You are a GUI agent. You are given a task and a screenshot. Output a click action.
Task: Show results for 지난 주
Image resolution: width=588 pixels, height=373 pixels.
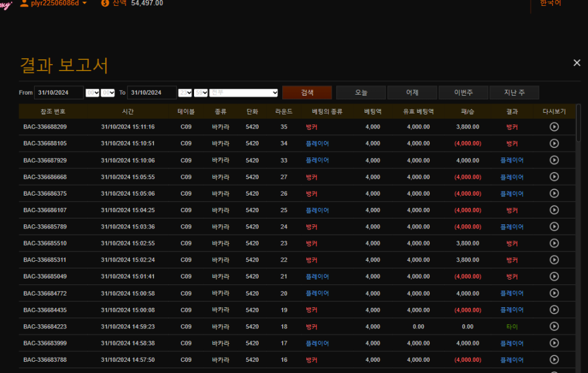pos(514,93)
